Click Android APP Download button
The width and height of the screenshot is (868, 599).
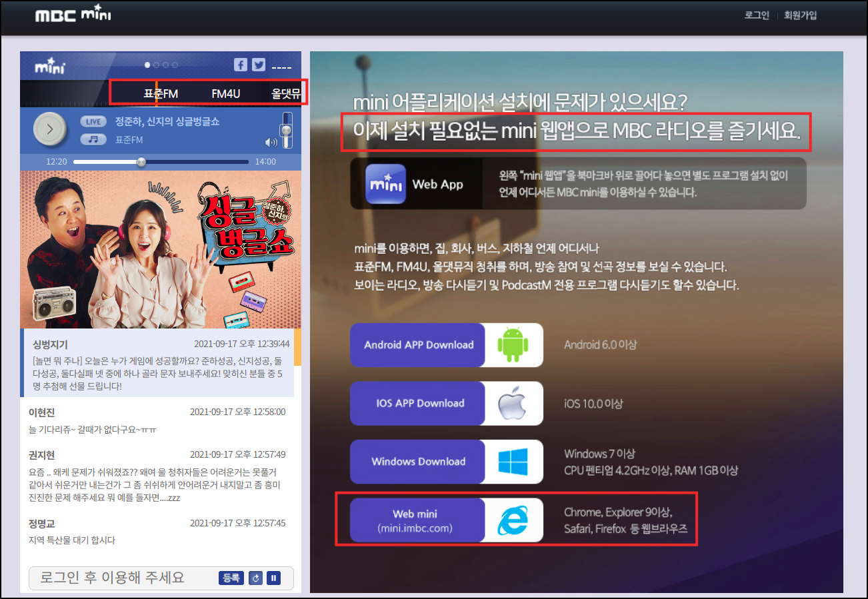[x=418, y=344]
